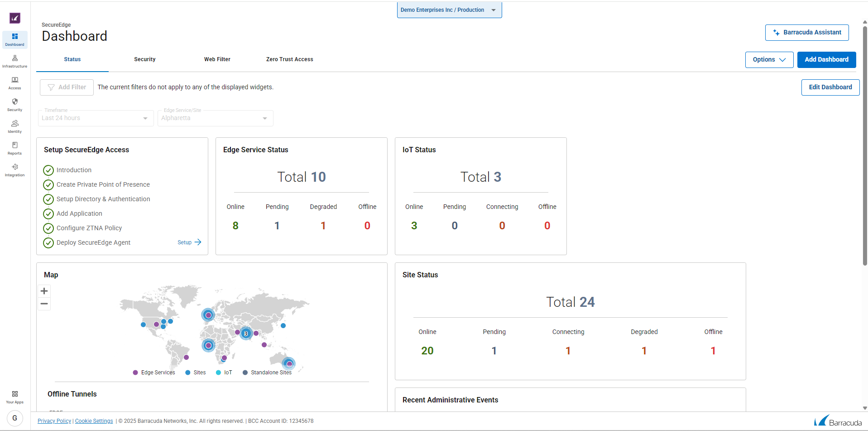The image size is (868, 431).
Task: Open the Timeframe dropdown showing Last 24 hours
Action: (95, 118)
